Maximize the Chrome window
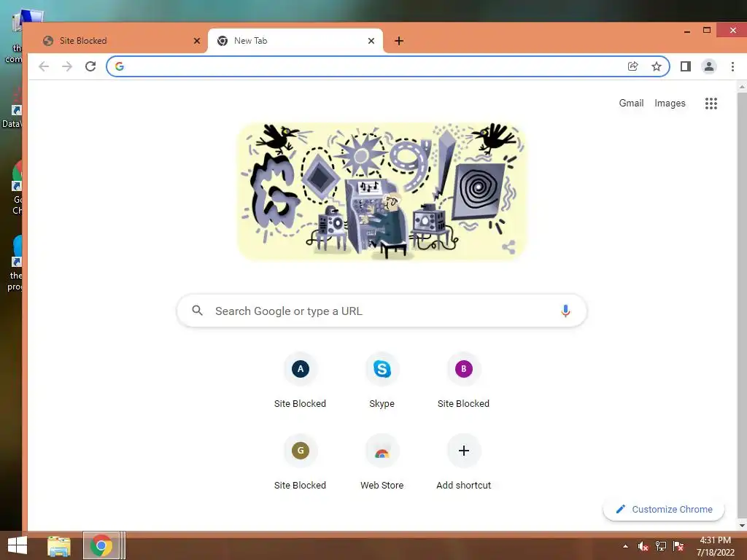 click(707, 31)
